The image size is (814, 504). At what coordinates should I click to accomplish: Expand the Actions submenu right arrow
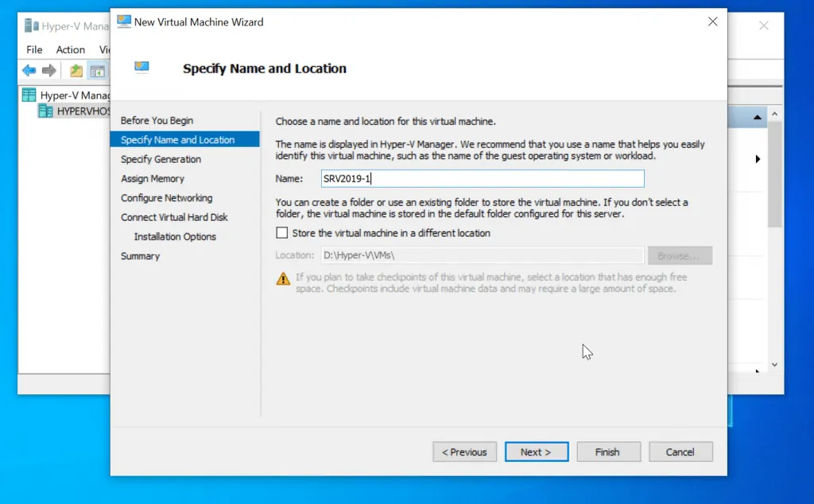[758, 159]
